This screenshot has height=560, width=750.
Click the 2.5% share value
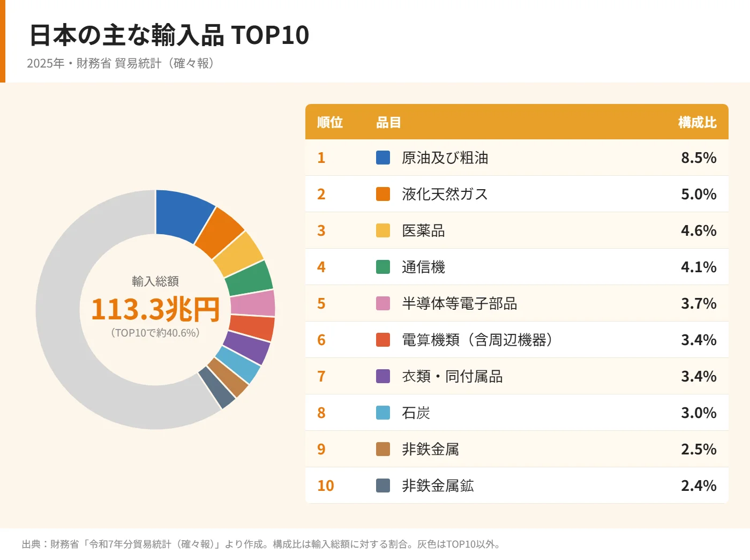[x=699, y=449]
